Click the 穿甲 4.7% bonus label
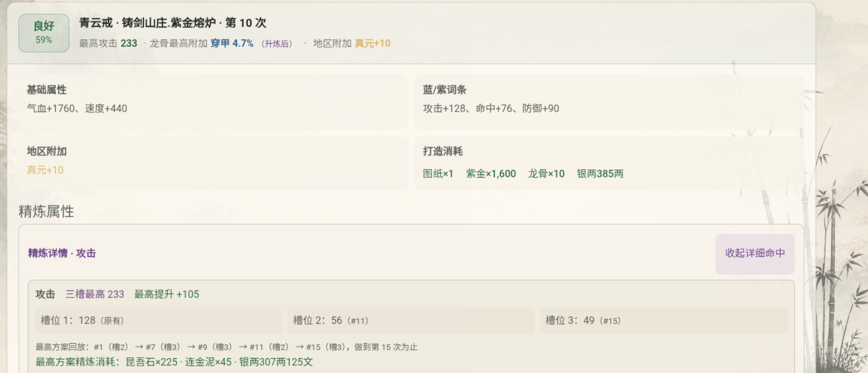Screen dimensions: 868x373 point(232,43)
